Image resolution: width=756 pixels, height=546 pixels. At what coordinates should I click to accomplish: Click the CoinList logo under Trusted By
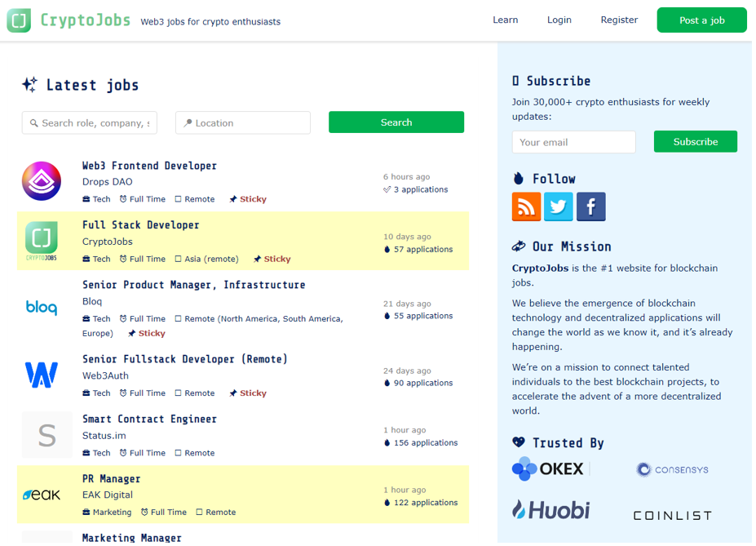(x=672, y=516)
